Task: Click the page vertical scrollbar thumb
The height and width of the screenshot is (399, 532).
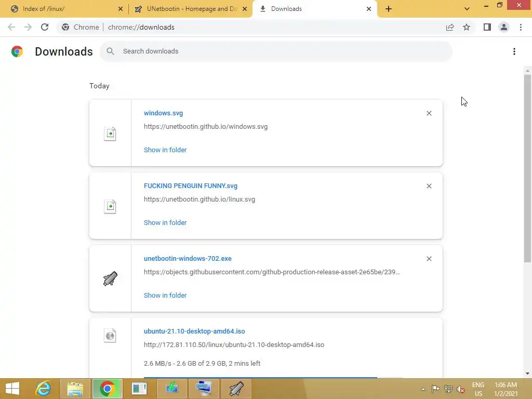Action: pos(527,168)
